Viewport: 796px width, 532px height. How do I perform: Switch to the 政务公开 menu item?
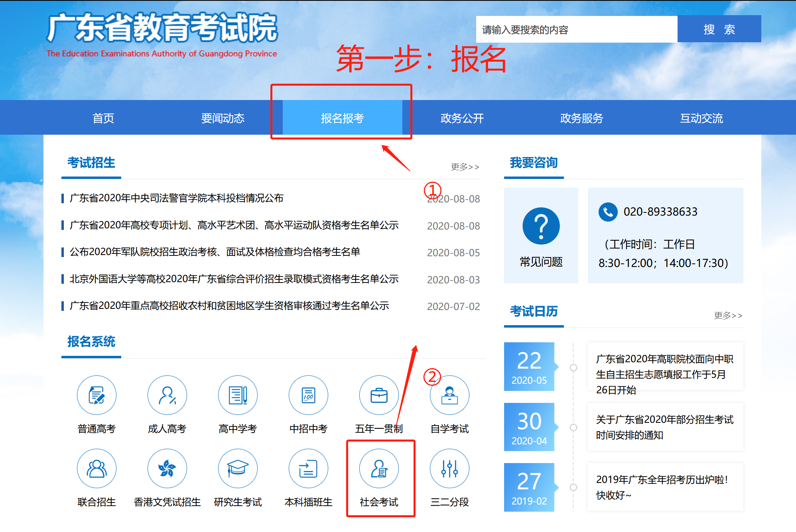pyautogui.click(x=462, y=118)
